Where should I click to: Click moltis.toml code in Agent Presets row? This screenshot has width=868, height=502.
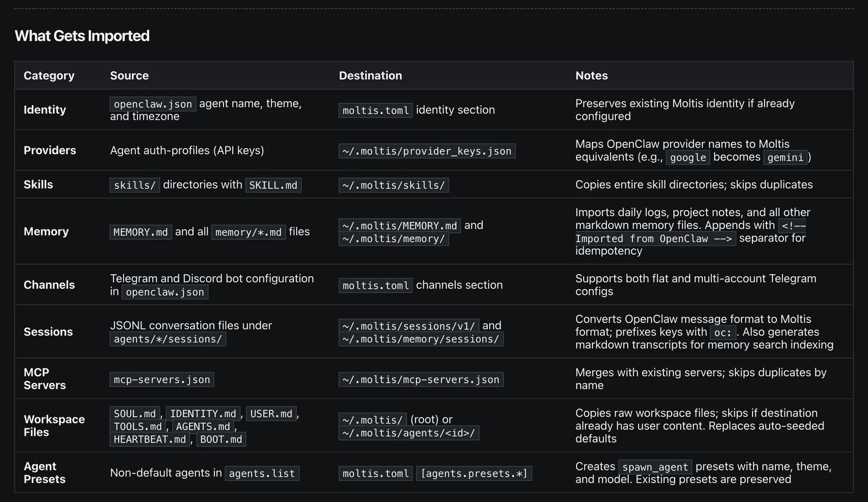point(375,473)
